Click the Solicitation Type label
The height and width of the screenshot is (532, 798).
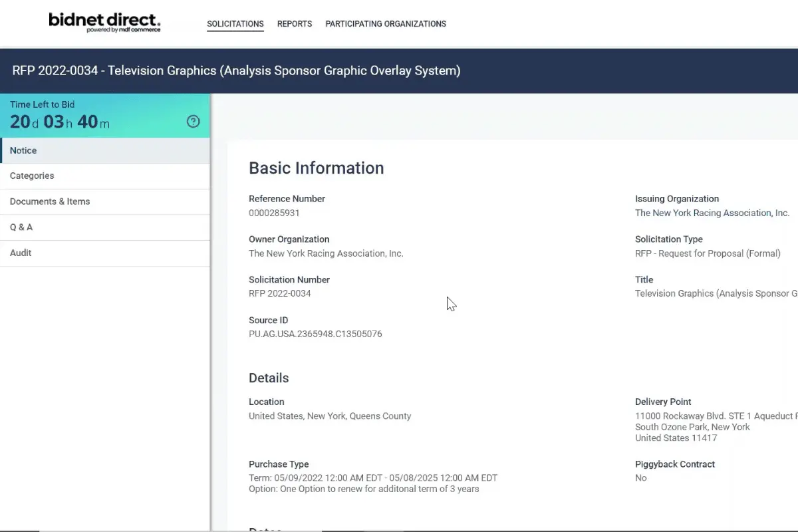click(x=669, y=239)
